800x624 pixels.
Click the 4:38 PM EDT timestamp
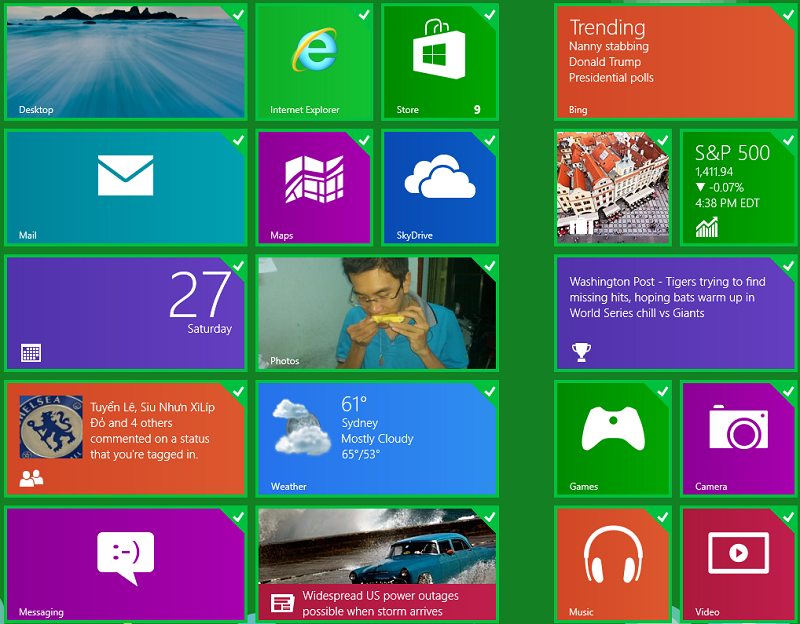coord(727,203)
